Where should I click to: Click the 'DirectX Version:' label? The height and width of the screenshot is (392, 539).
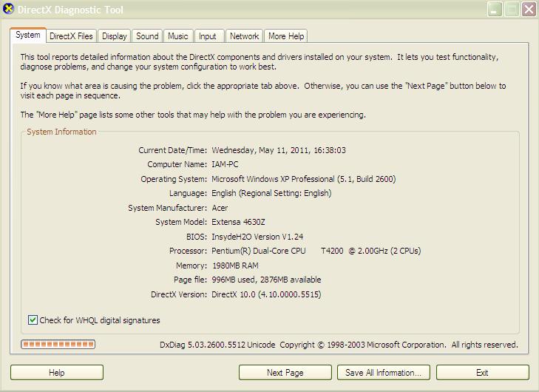[179, 294]
